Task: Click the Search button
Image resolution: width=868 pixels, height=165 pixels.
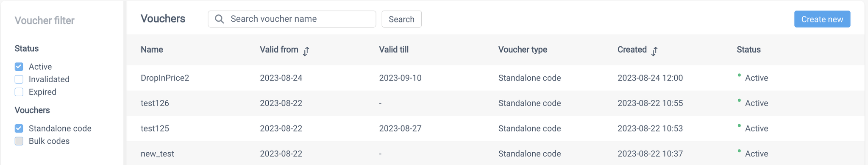Action: coord(401,19)
